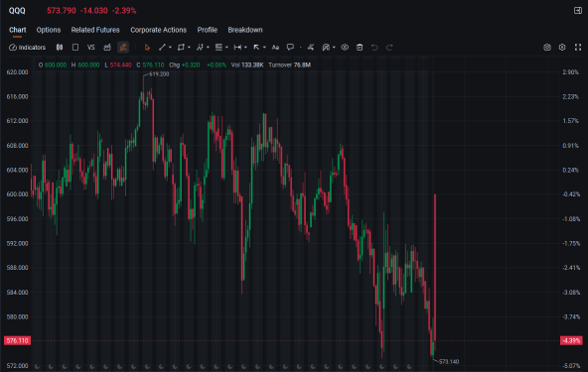Viewport: 588px width, 372px height.
Task: Click the -4.39% percent tag
Action: (571, 340)
